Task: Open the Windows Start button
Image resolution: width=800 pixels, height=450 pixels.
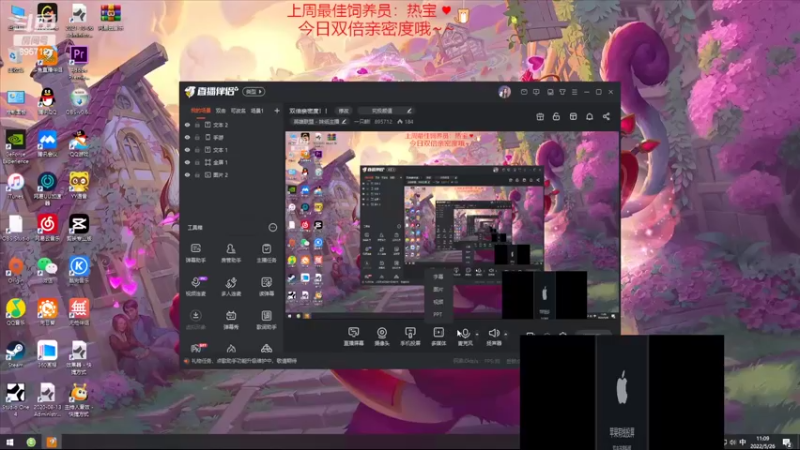Action: [x=10, y=442]
